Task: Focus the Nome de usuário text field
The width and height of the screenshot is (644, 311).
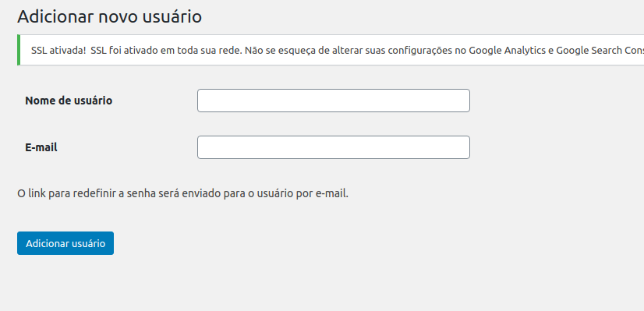Action: coord(334,101)
